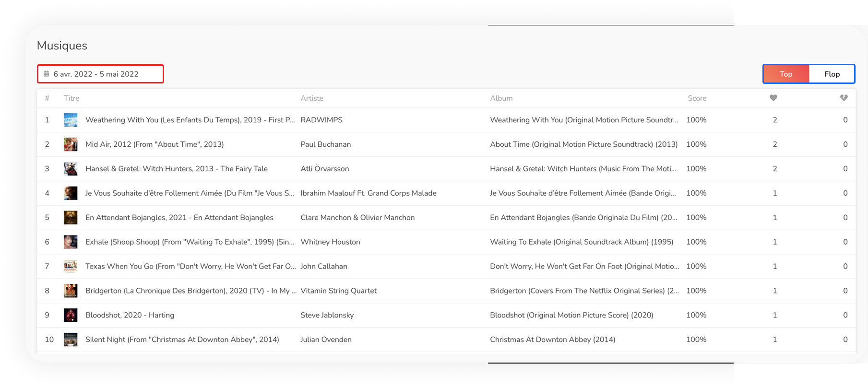Click the 100% score in RADWIMPS row
The width and height of the screenshot is (868, 388).
696,120
